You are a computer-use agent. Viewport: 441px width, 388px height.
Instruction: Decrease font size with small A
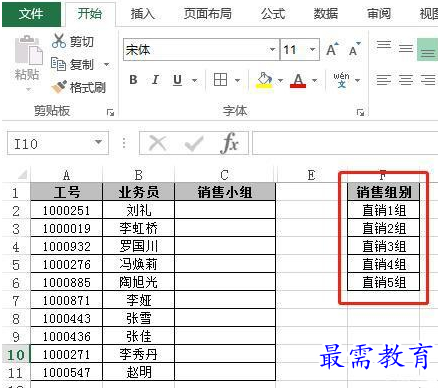354,50
